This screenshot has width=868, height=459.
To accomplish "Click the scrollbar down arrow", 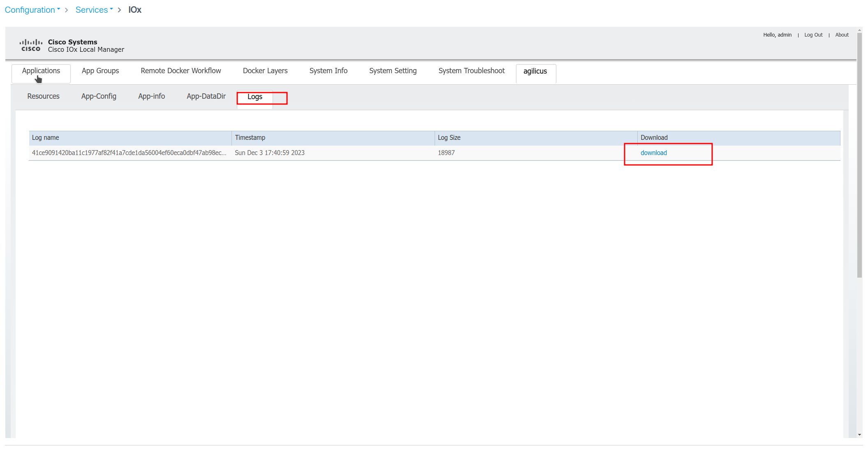I will point(859,435).
